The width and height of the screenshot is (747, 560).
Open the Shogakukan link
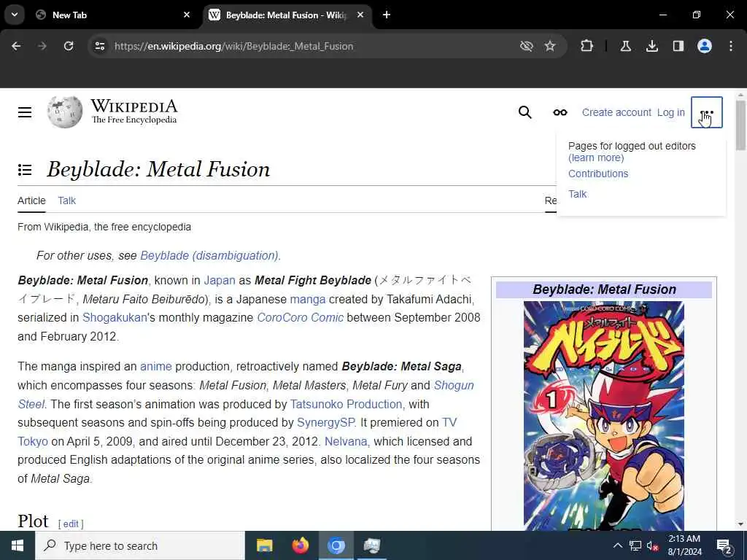(115, 318)
